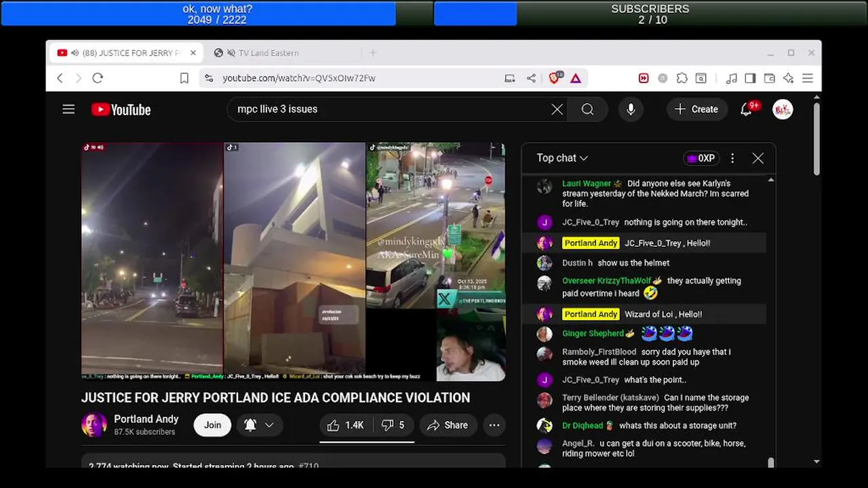Open the Brave Wallet icon
Screen dimensions: 868x488
(x=769, y=78)
